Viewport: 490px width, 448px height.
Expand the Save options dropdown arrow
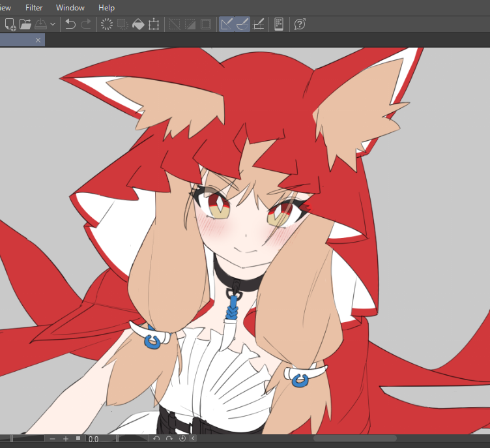[x=53, y=24]
